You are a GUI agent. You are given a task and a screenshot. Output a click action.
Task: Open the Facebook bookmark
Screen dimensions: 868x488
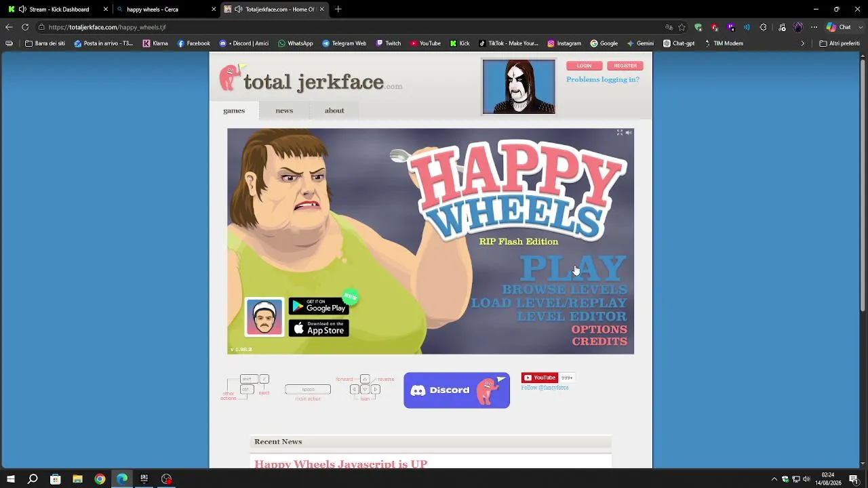194,43
